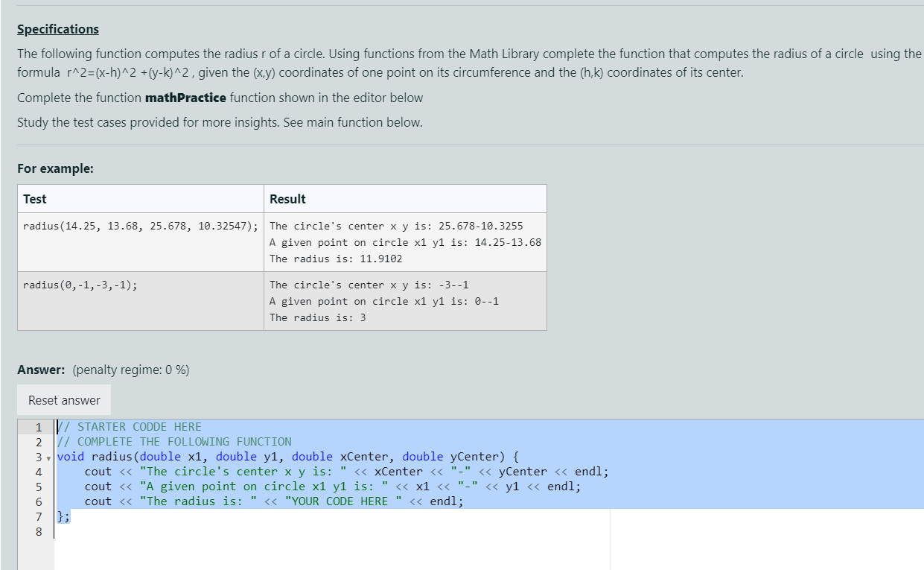This screenshot has height=570, width=924.
Task: Click the closing brace on line 7
Action: click(60, 516)
